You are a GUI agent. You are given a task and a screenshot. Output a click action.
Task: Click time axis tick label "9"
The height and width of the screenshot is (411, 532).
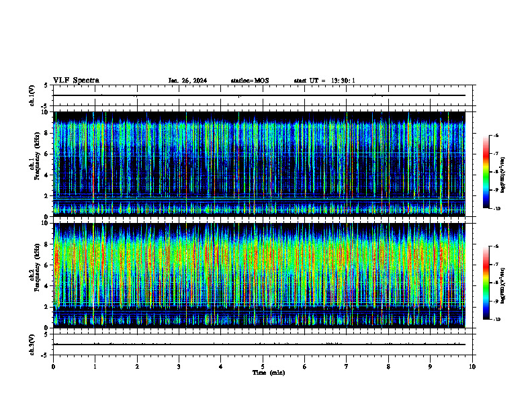pos(430,367)
